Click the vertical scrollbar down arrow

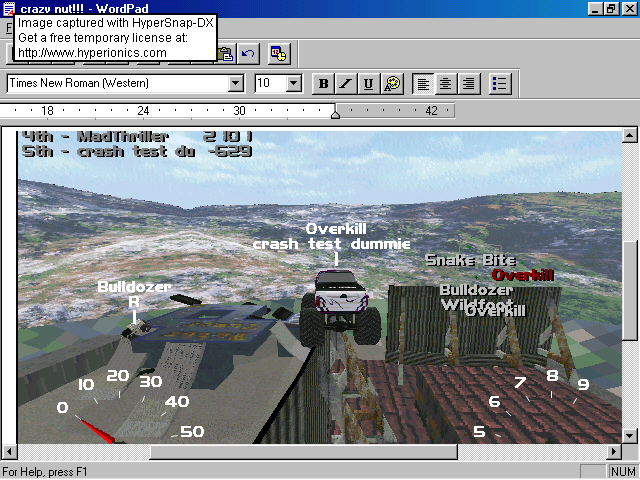pos(630,436)
